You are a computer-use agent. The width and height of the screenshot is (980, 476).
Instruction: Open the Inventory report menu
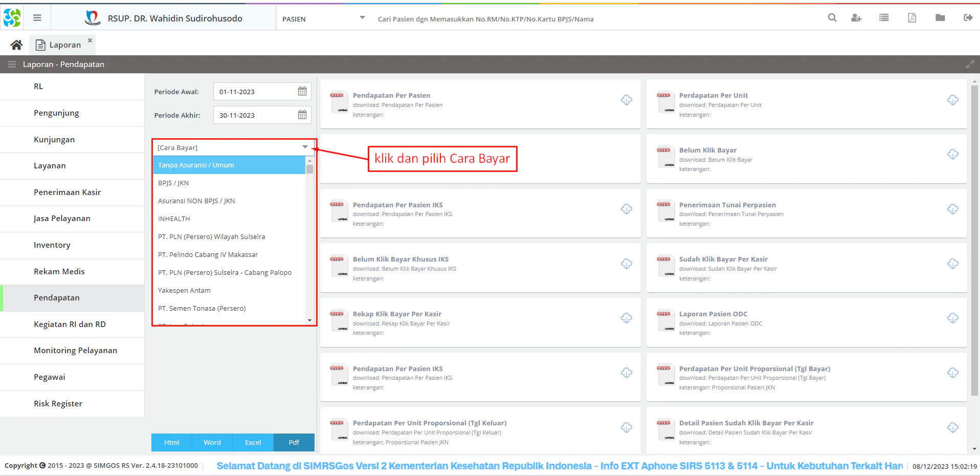pyautogui.click(x=72, y=245)
